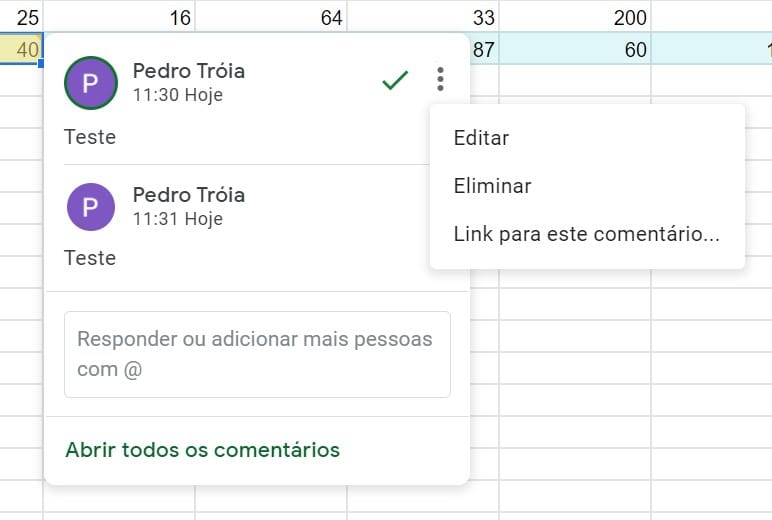This screenshot has width=772, height=520.
Task: Select 'Link para este comentário...' option
Action: (586, 234)
